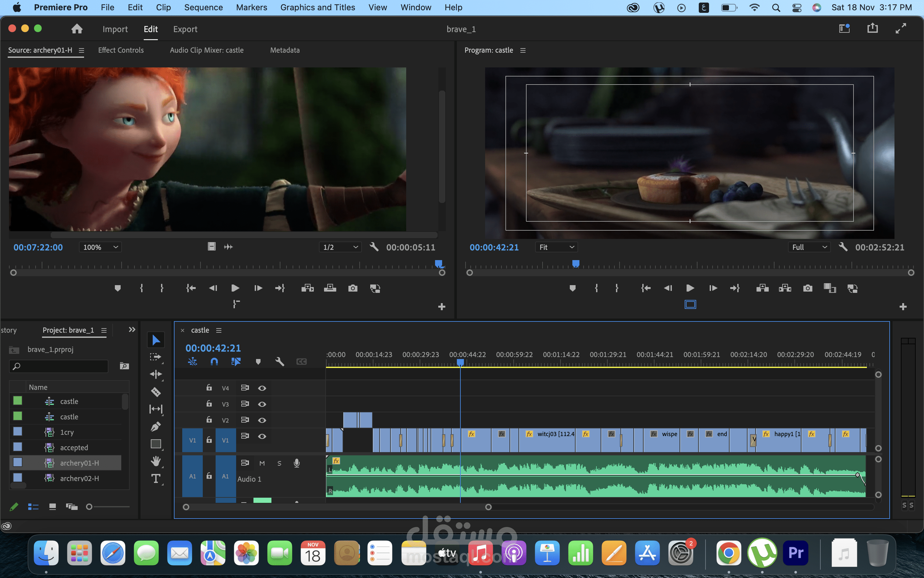Switch project panel to list view
The image size is (924, 578).
pos(33,506)
